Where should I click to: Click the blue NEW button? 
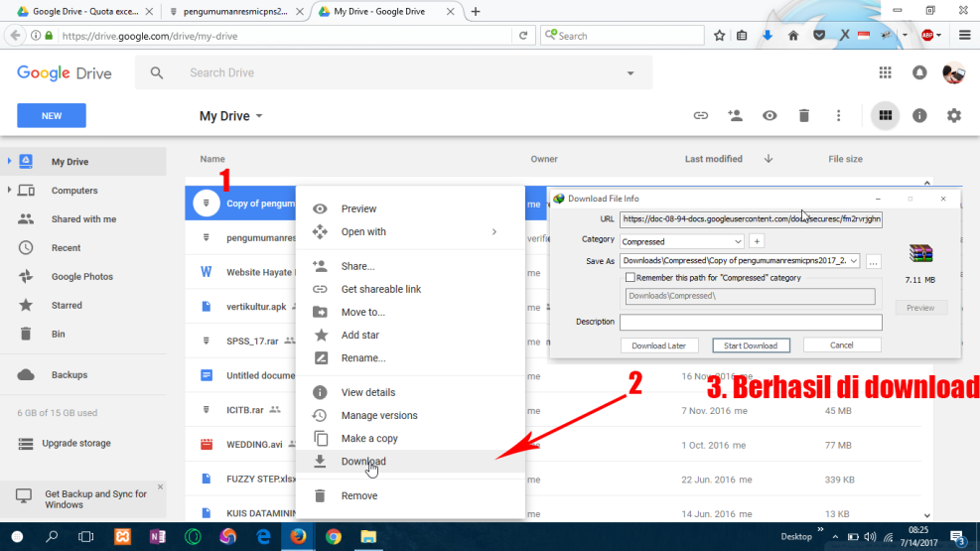pos(52,115)
